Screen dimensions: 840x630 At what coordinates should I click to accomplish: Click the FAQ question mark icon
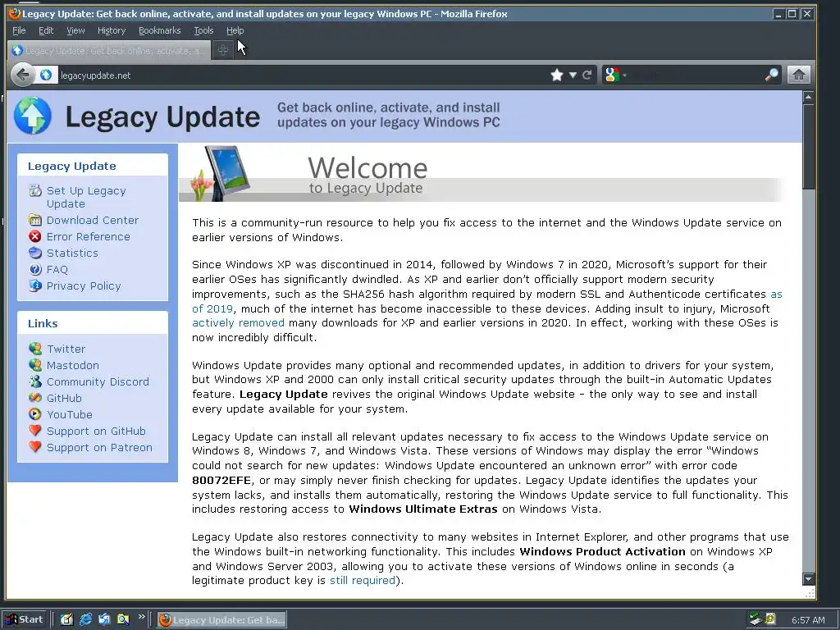35,269
